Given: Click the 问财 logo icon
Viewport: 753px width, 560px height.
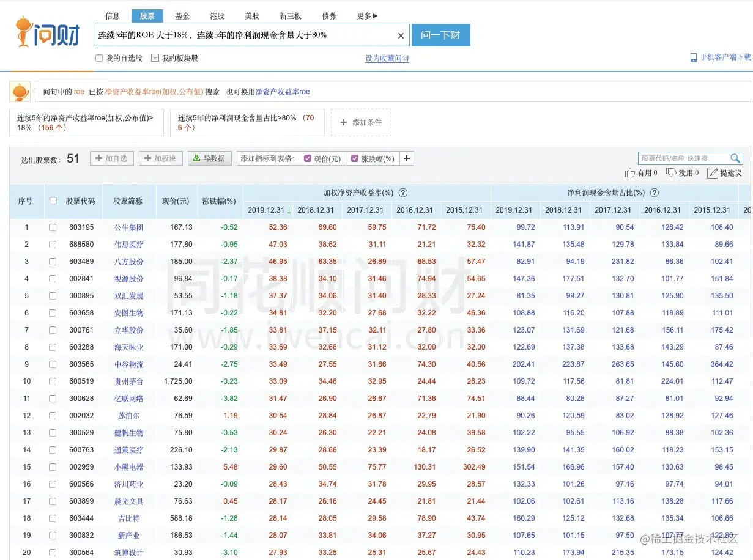Looking at the screenshot, I should (x=48, y=32).
